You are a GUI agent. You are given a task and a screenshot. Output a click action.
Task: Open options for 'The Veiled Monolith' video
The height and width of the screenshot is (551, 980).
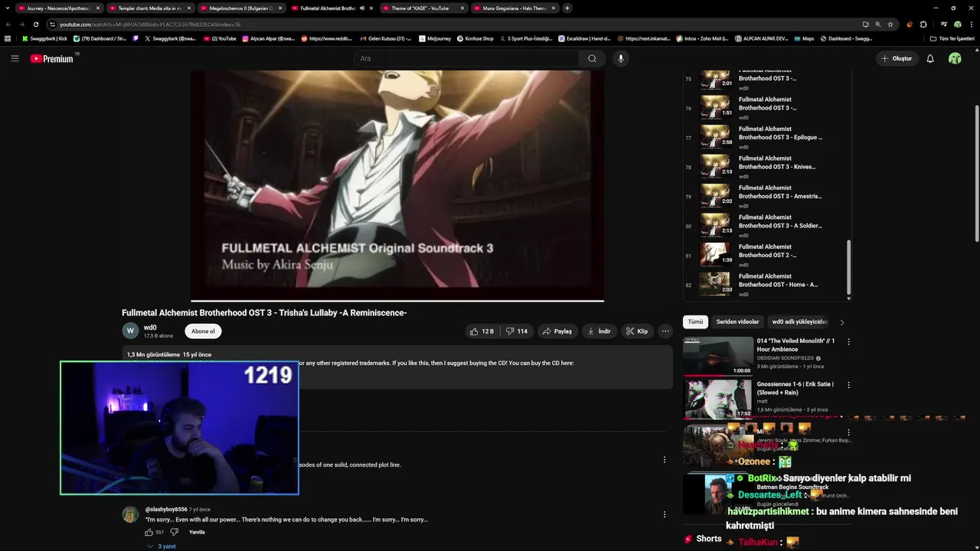[848, 341]
